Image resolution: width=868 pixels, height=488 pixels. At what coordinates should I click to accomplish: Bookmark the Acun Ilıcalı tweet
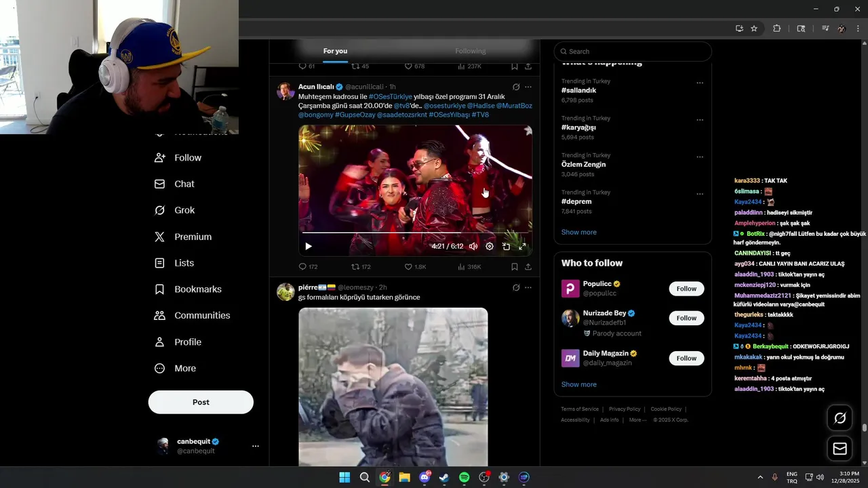pyautogui.click(x=514, y=267)
